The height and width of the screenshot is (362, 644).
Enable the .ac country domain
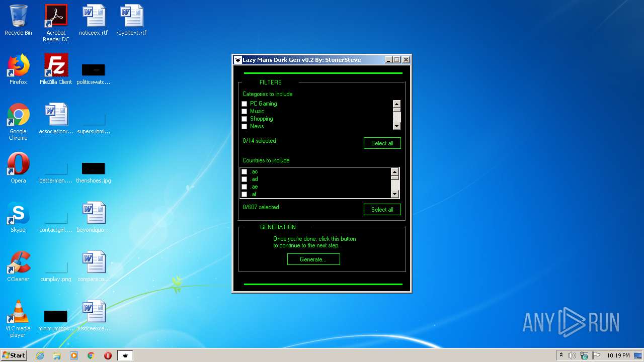click(245, 171)
